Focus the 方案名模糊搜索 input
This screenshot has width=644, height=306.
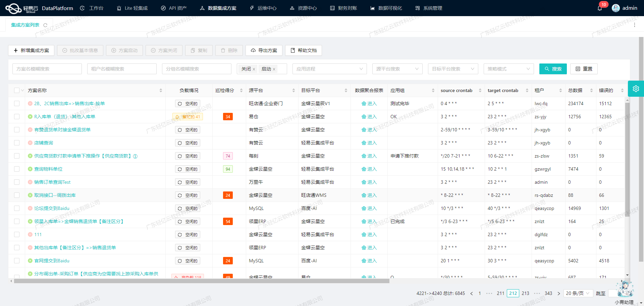point(47,69)
